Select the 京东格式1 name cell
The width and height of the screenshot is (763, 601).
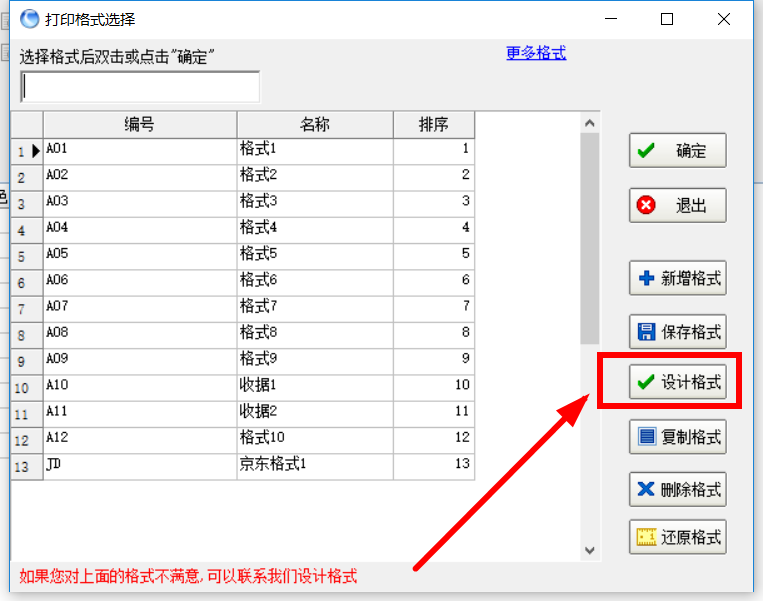pos(315,467)
